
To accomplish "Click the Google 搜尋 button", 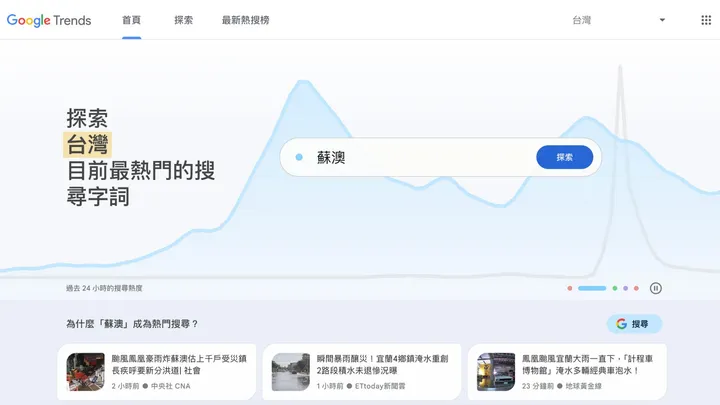I will pos(634,324).
